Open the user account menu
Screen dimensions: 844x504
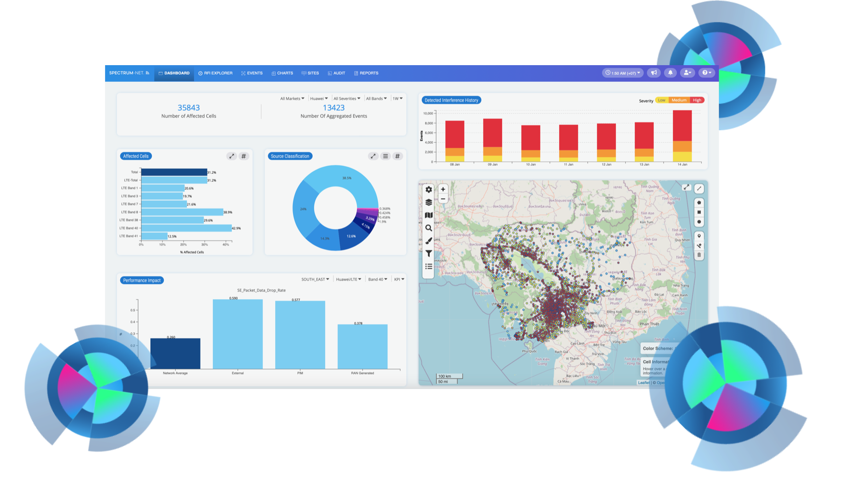coord(687,73)
